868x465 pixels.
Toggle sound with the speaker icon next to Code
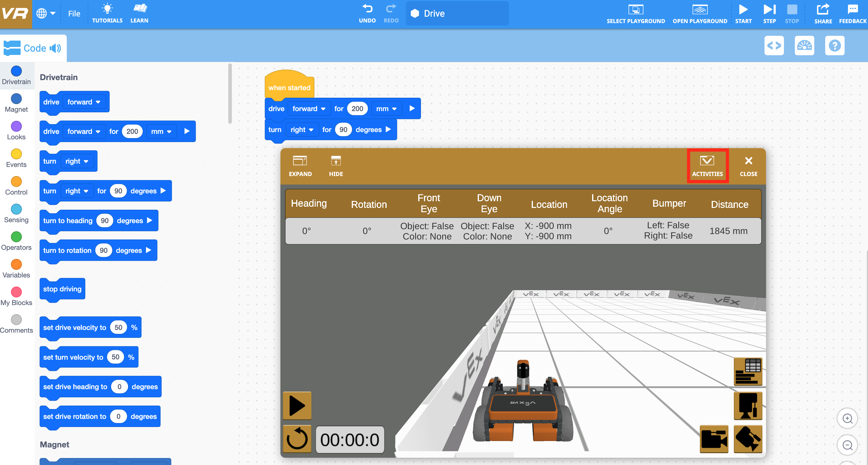[56, 48]
